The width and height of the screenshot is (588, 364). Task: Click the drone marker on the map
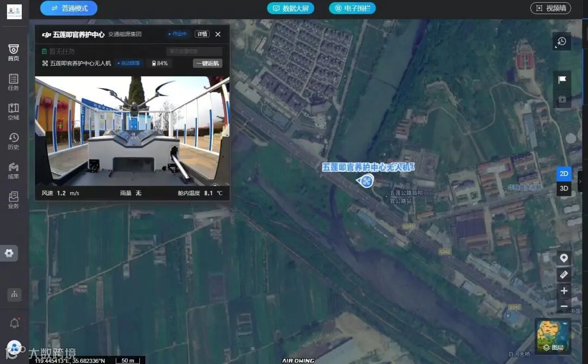pyautogui.click(x=365, y=181)
